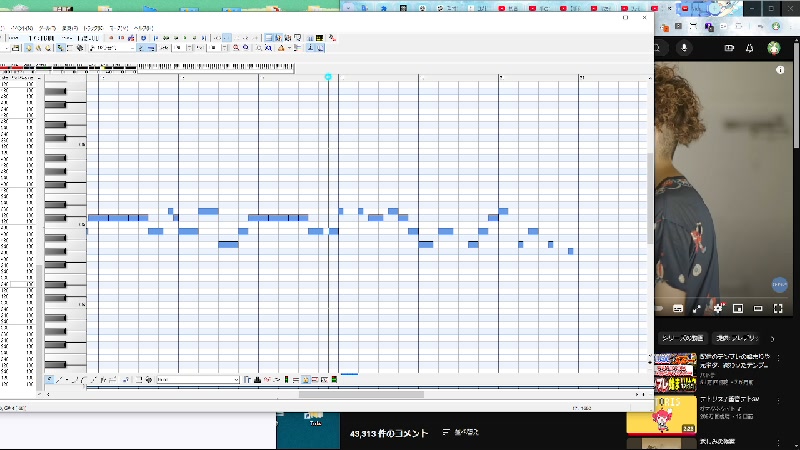Enter fullscreen on video player
Image resolution: width=800 pixels, height=450 pixels.
[x=778, y=308]
